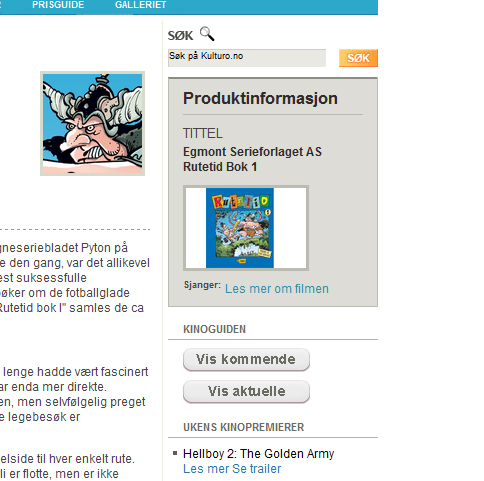Click the KINOGUIDEN section header
This screenshot has width=484, height=481.
pos(214,329)
